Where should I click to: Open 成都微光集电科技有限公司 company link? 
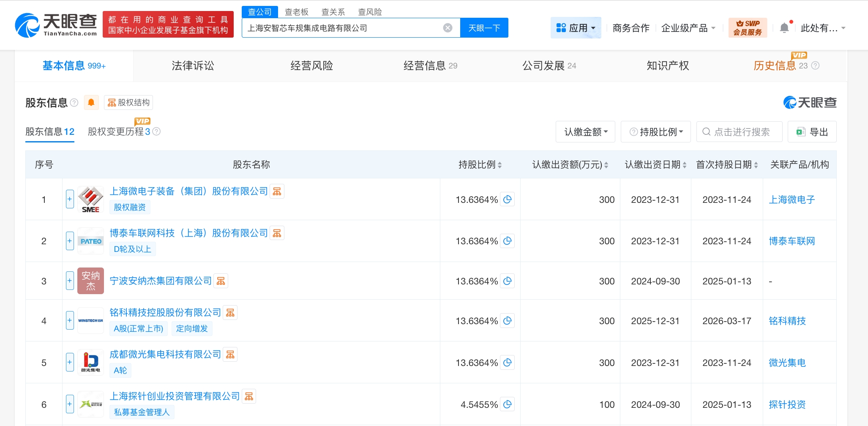(x=165, y=355)
